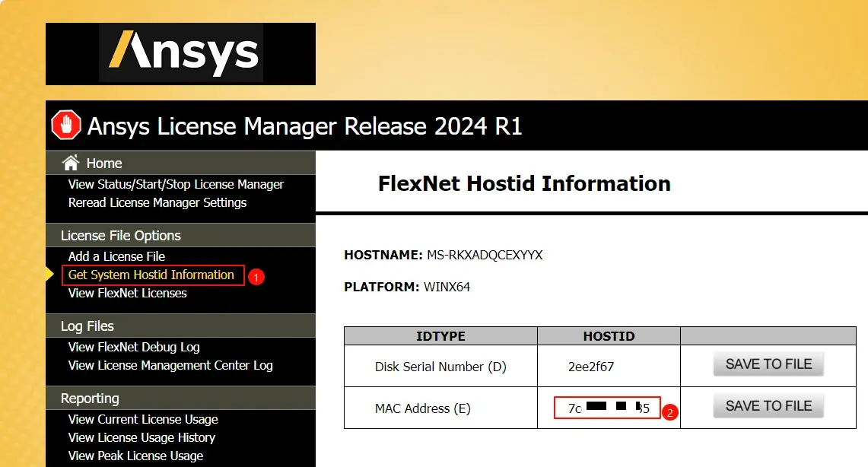Open View Status/Start/Stop License Manager
The height and width of the screenshot is (467, 868).
click(x=176, y=184)
